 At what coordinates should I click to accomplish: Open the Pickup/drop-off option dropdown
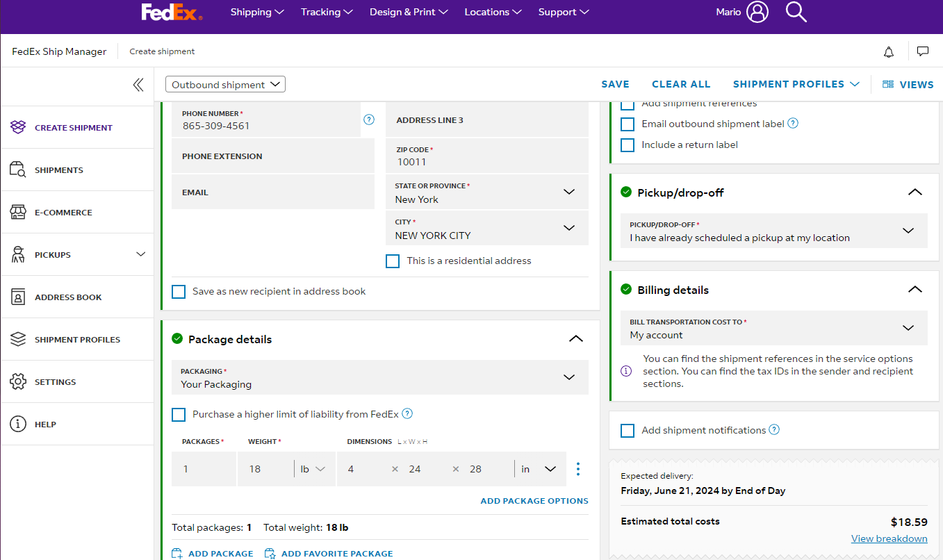(774, 231)
